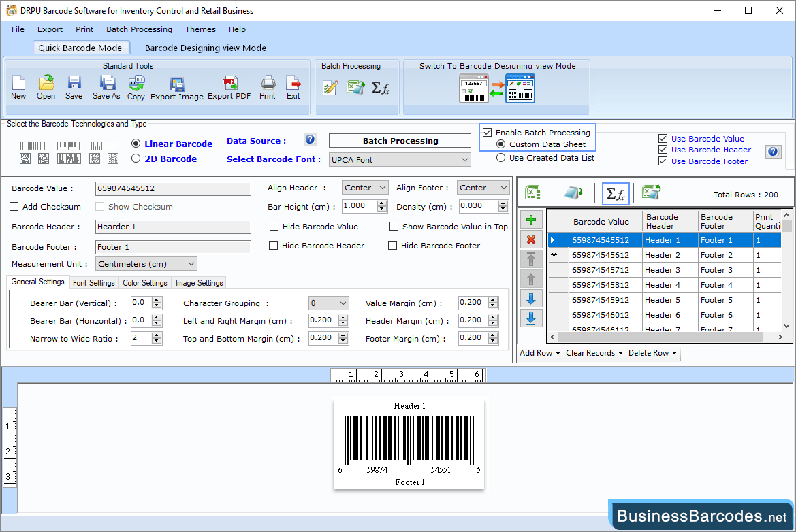Switch to the Font Settings tab
This screenshot has width=796, height=532.
[x=94, y=283]
